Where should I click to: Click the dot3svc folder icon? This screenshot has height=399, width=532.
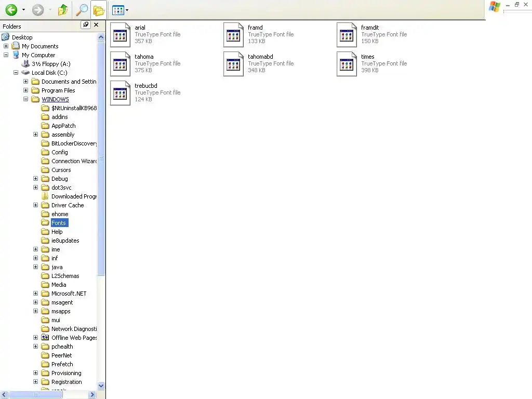[x=45, y=187]
